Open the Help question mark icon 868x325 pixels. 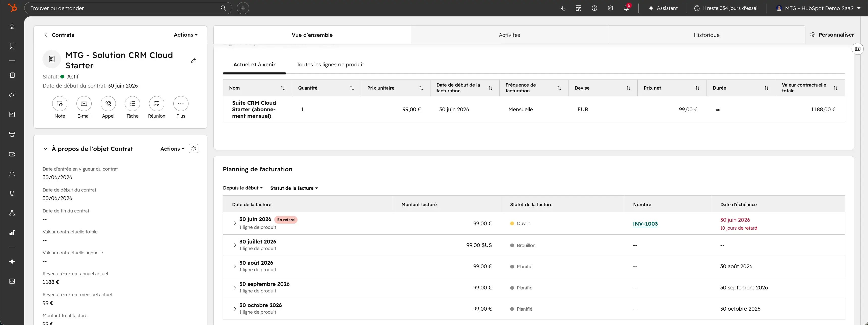point(594,8)
